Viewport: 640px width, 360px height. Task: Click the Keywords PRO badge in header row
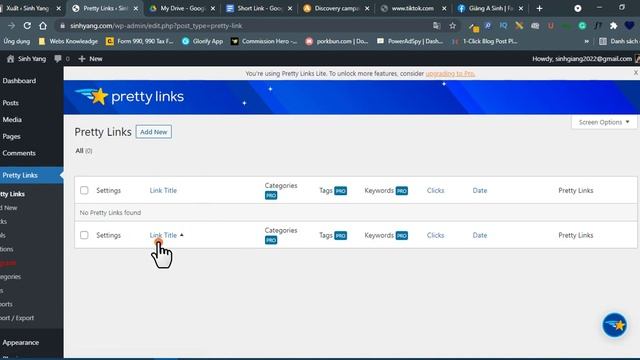pyautogui.click(x=402, y=191)
